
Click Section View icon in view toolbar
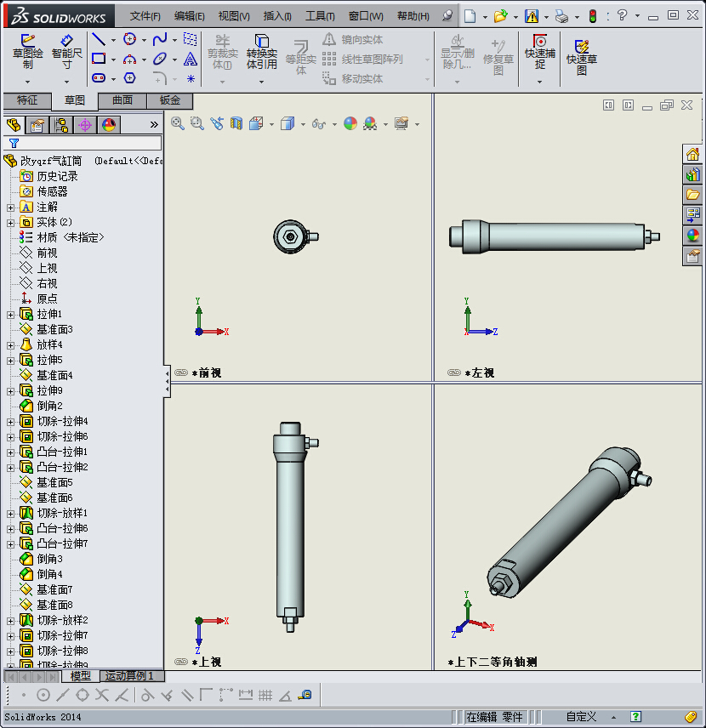236,123
